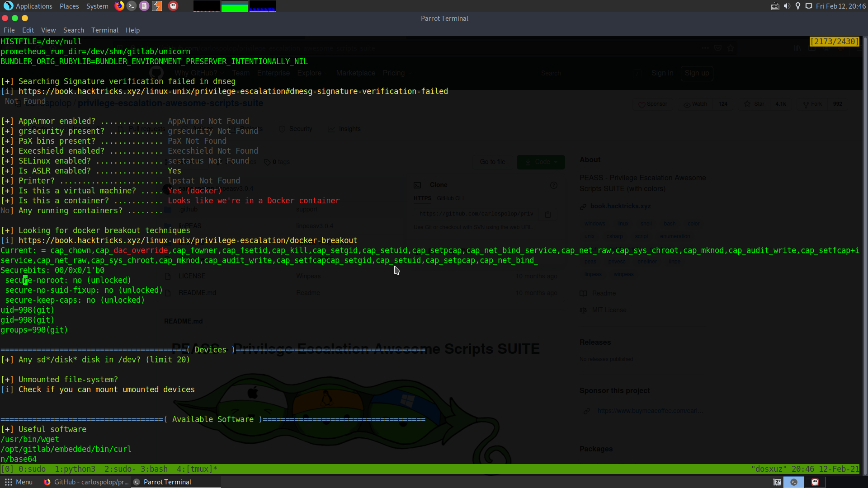Image resolution: width=868 pixels, height=488 pixels.
Task: Click the network display tray icon
Action: [x=809, y=6]
